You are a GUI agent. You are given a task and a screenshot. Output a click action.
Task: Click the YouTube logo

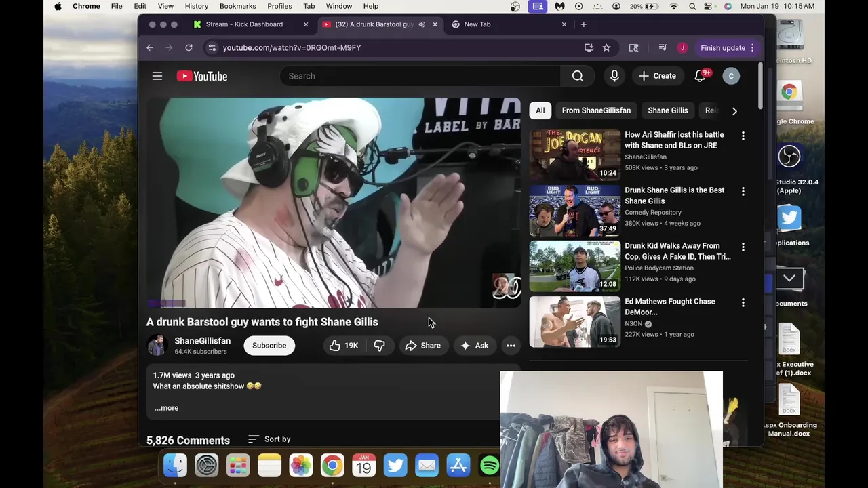point(202,76)
